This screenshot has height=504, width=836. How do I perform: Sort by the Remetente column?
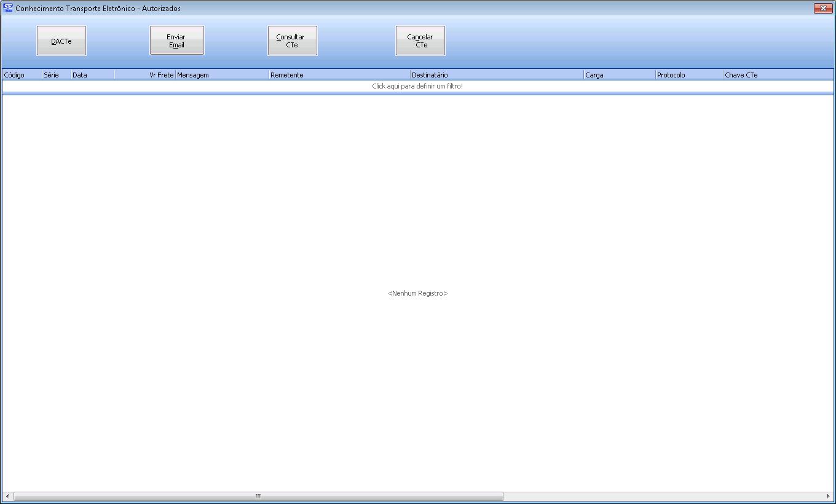pyautogui.click(x=339, y=75)
